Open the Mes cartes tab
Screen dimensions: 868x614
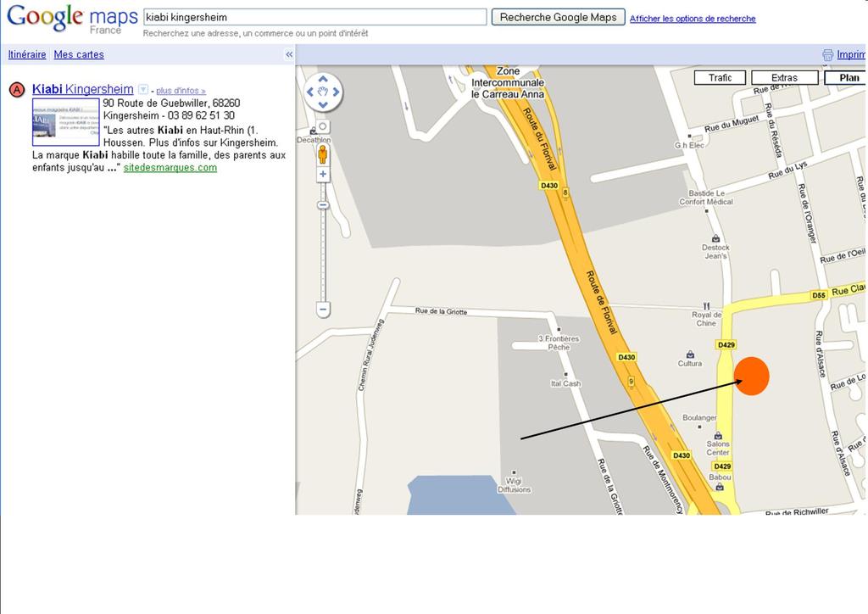point(79,54)
